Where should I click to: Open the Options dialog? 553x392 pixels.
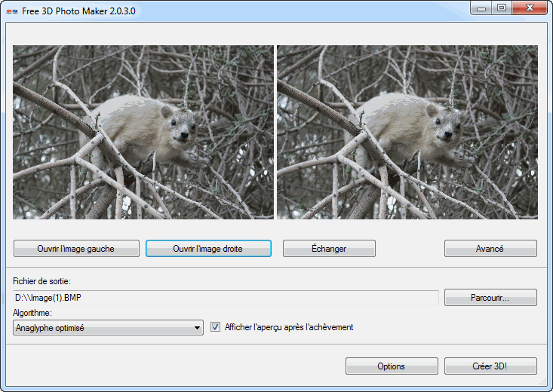(x=392, y=366)
